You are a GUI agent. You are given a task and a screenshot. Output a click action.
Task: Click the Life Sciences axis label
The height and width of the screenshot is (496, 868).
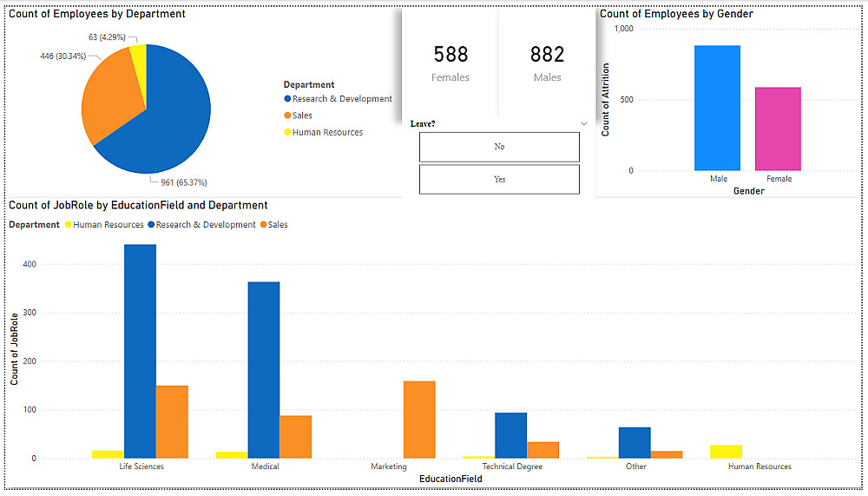[141, 466]
